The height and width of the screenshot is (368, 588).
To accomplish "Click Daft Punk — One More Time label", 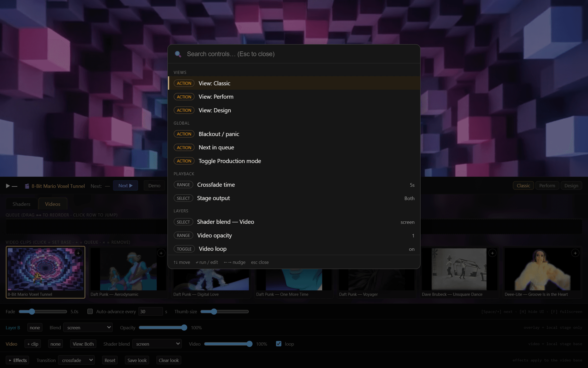I will [282, 294].
